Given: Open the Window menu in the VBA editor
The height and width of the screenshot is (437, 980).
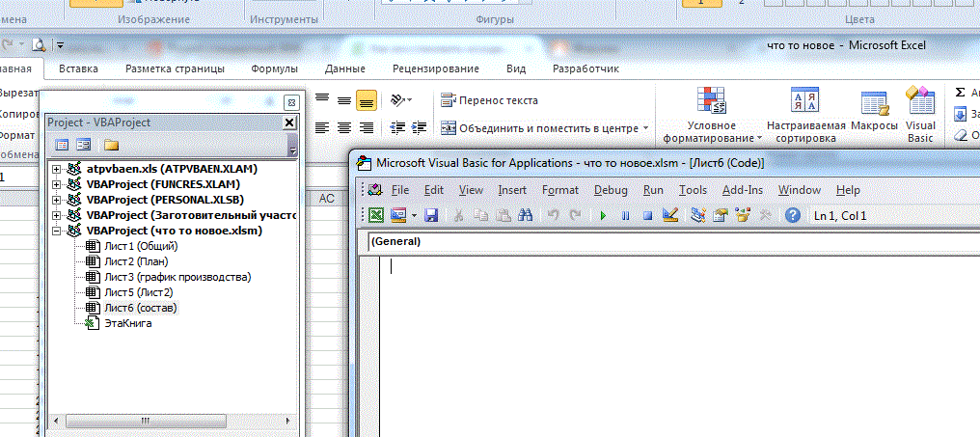Looking at the screenshot, I should [x=800, y=189].
